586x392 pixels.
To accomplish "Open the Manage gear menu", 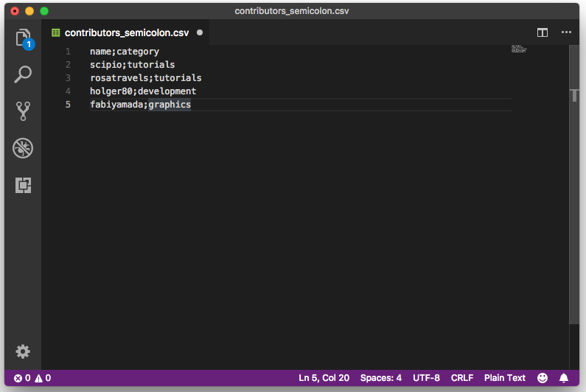I will 23,351.
